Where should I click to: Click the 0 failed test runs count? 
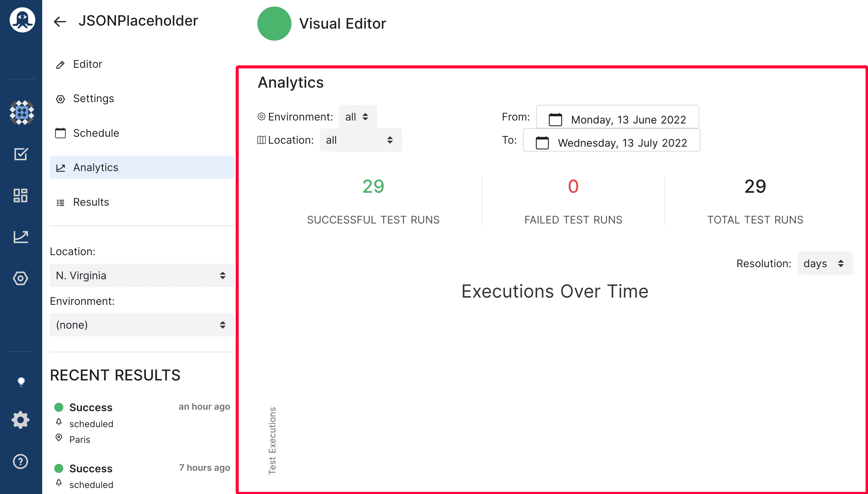(x=573, y=186)
